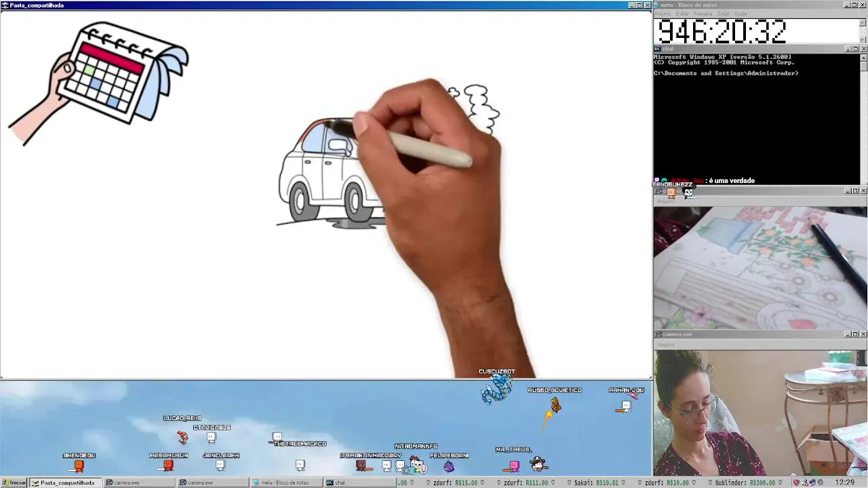
Task: Open Editar menu in meta Notepad
Action: (682, 14)
